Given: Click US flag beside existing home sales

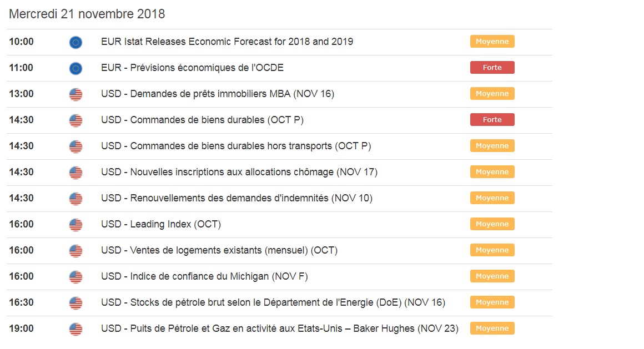Looking at the screenshot, I should click(76, 251).
